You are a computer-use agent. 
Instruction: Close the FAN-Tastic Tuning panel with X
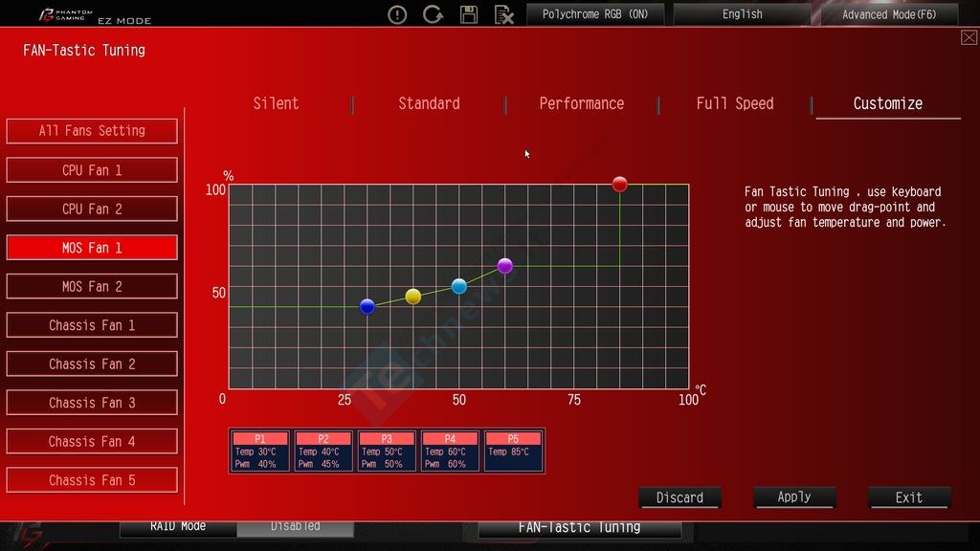click(969, 37)
